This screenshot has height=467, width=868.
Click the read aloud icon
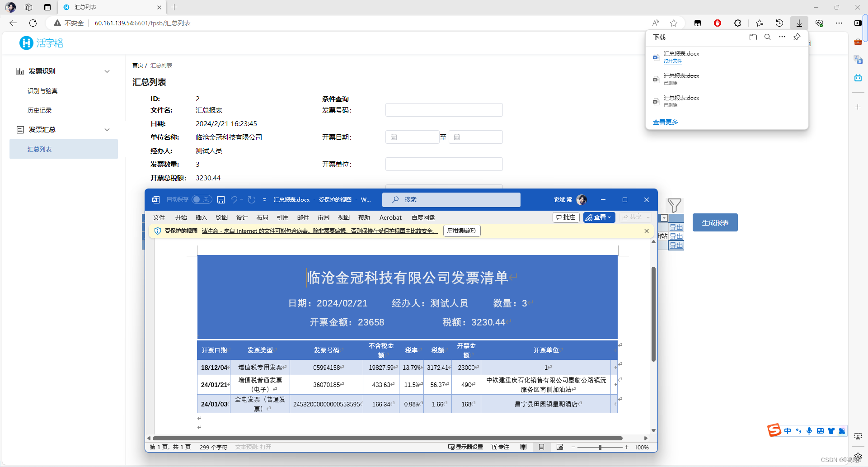click(x=656, y=23)
